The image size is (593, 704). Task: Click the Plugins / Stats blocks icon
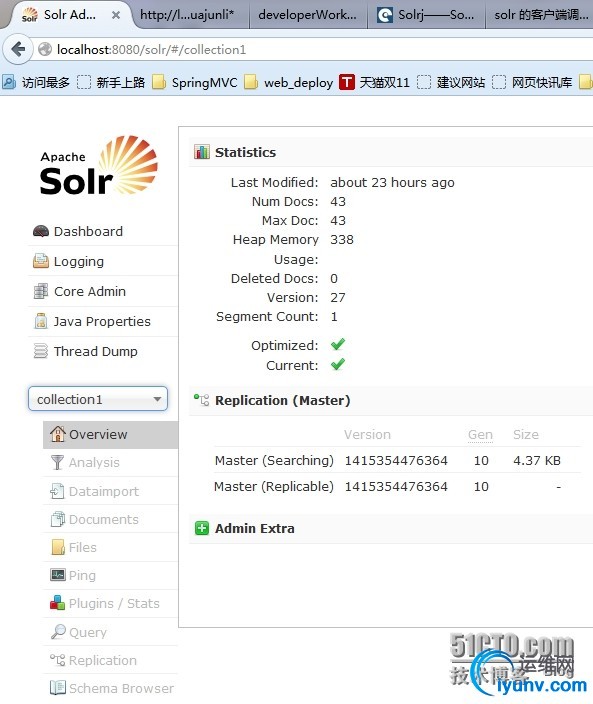[x=57, y=603]
